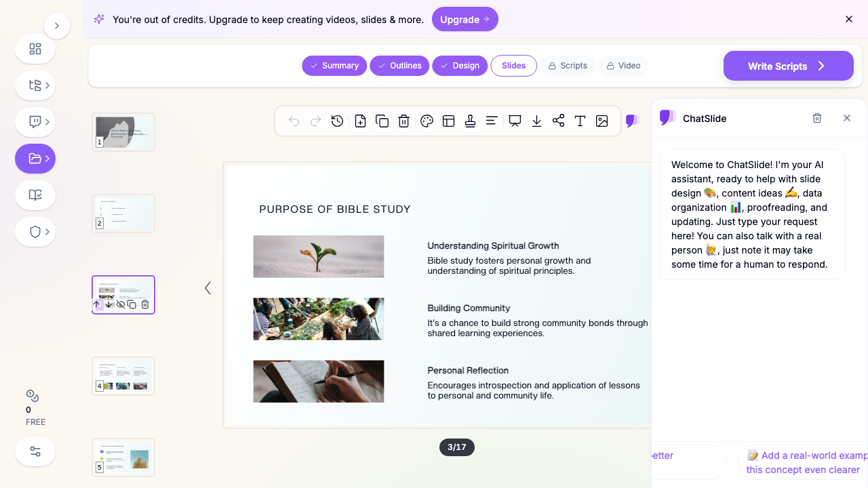Click Write Scripts button
The height and width of the screenshot is (488, 868).
(x=788, y=66)
